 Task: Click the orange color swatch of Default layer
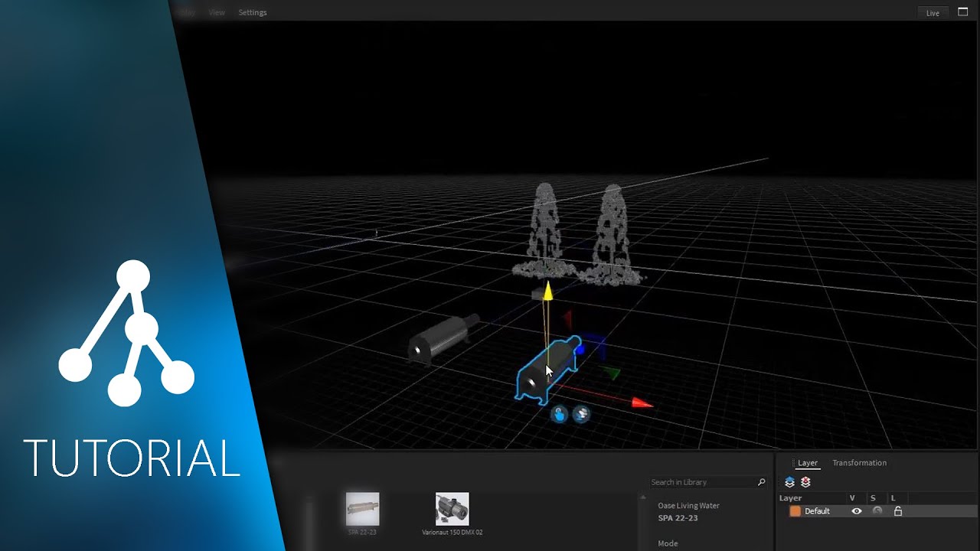pyautogui.click(x=795, y=511)
